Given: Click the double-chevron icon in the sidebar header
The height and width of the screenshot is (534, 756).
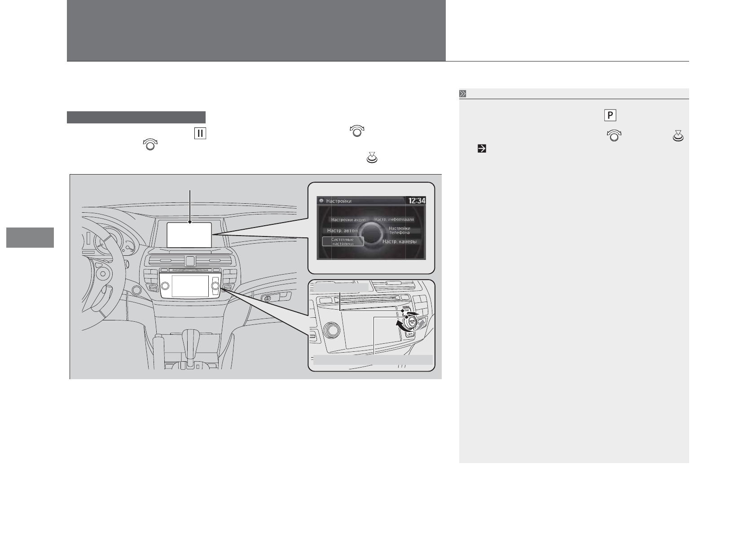Looking at the screenshot, I should pos(463,94).
